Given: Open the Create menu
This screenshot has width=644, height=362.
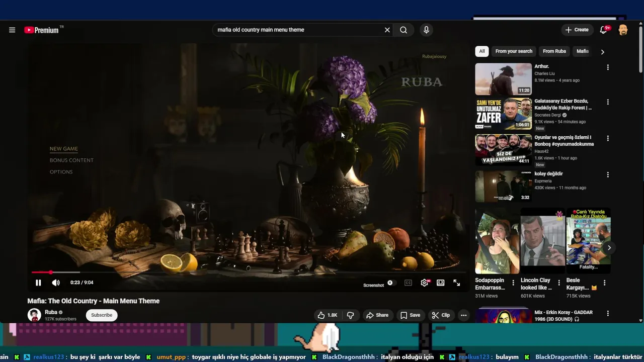Looking at the screenshot, I should point(577,30).
